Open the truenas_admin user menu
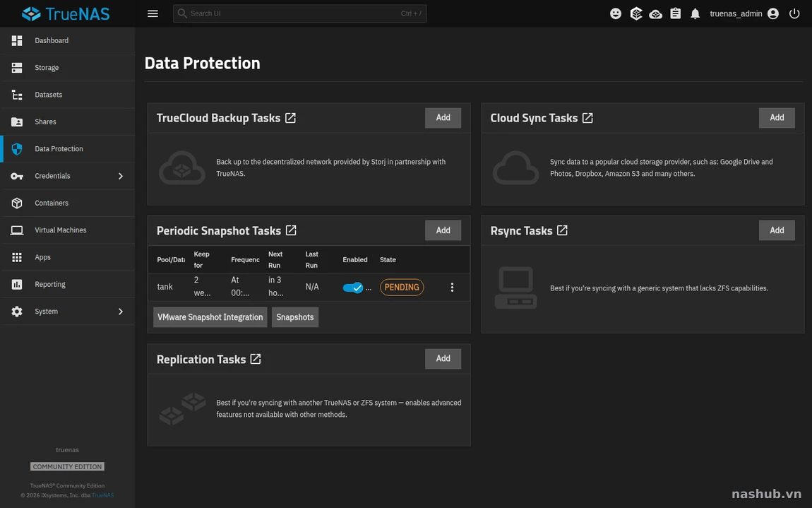This screenshot has width=812, height=508. click(x=744, y=13)
